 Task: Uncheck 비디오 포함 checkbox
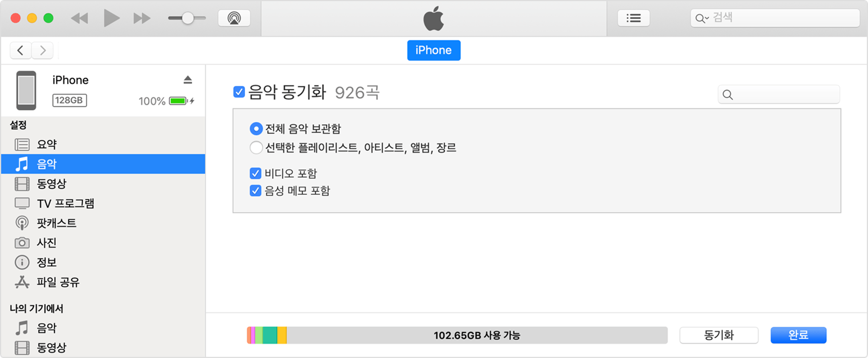255,173
